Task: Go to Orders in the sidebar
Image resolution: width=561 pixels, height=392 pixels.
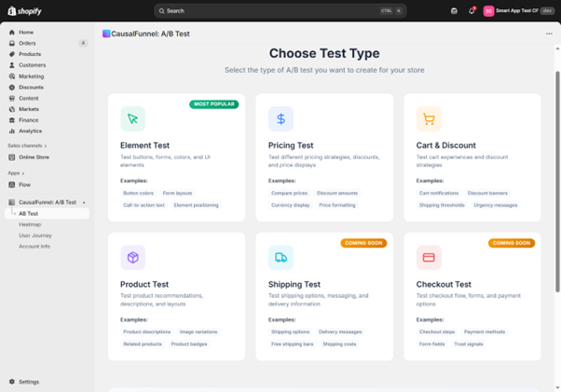Action: [28, 43]
